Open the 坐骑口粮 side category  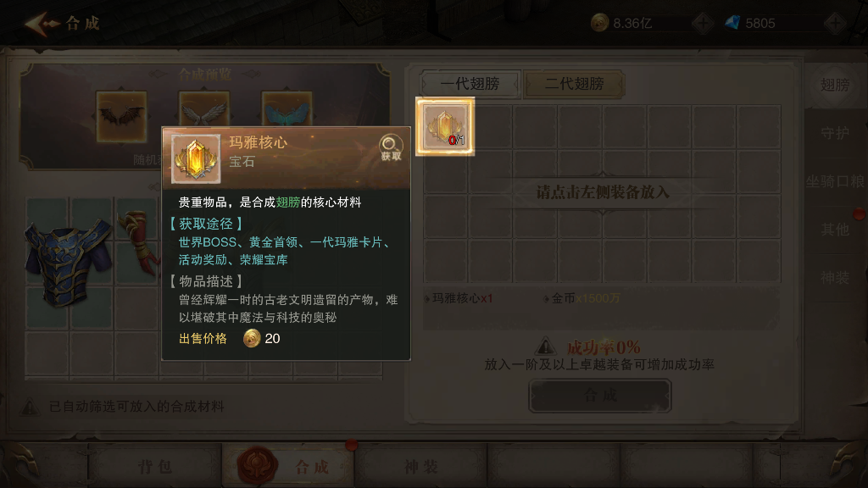tap(835, 181)
